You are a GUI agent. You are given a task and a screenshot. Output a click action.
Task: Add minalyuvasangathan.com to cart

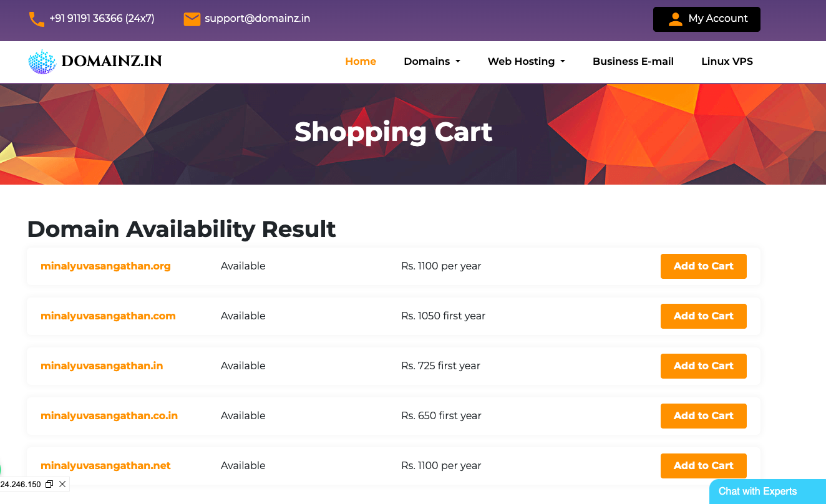click(x=703, y=316)
